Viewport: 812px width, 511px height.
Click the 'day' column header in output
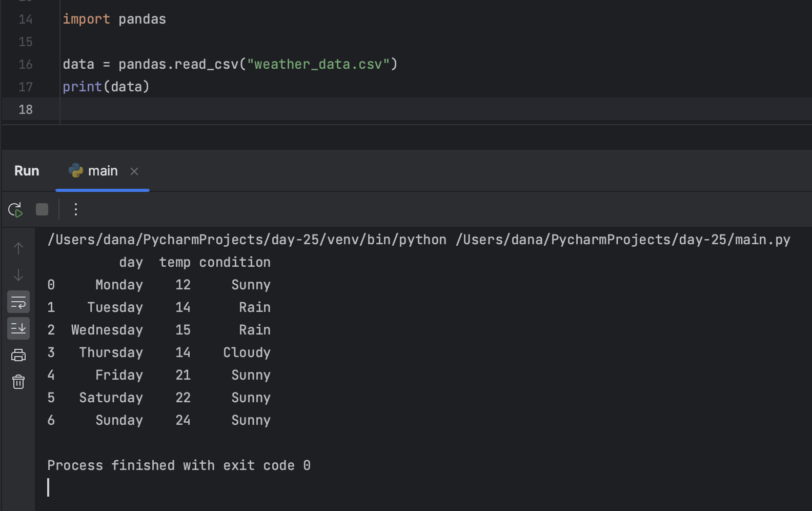coord(131,263)
